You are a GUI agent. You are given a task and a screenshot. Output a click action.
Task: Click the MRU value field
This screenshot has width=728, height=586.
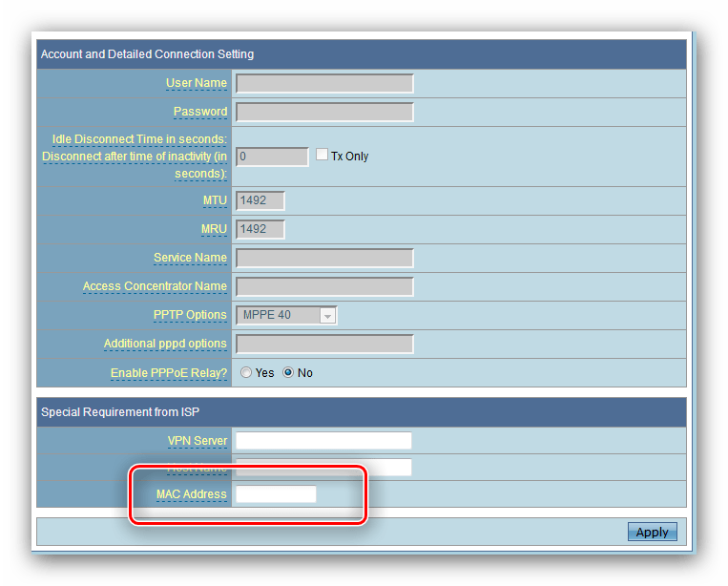[260, 229]
